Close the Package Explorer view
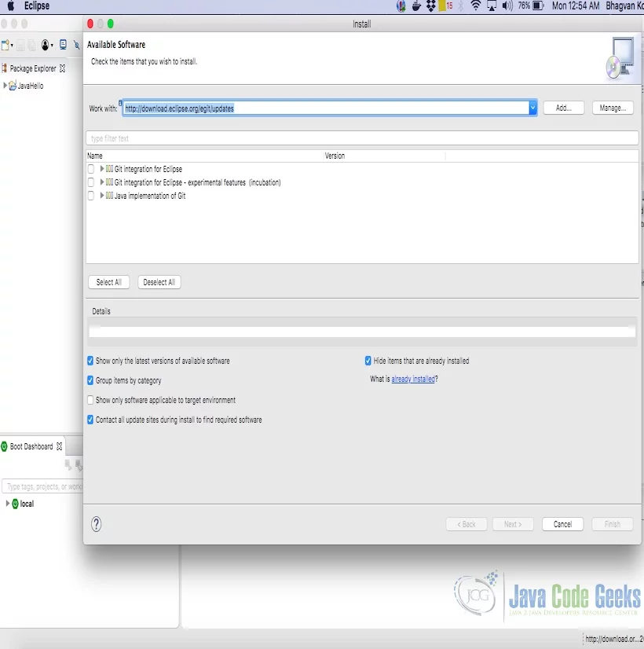The width and height of the screenshot is (644, 649). 63,68
